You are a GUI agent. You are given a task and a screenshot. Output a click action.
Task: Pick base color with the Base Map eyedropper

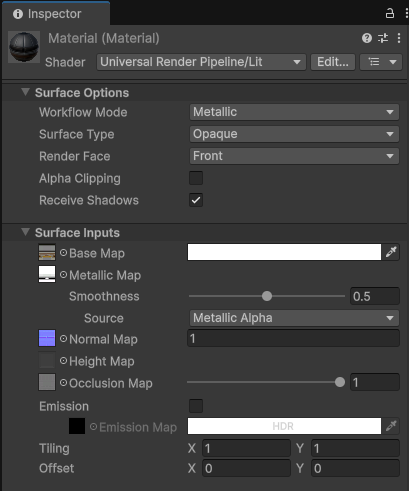pyautogui.click(x=391, y=252)
